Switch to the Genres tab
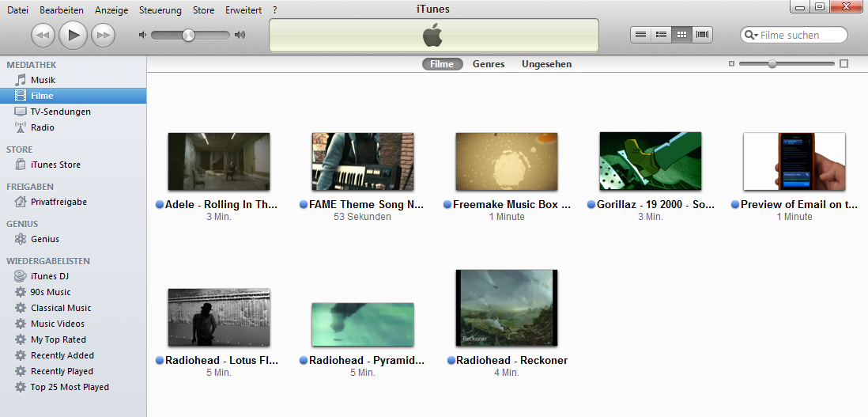Screen dimensions: 868x417 pyautogui.click(x=489, y=63)
